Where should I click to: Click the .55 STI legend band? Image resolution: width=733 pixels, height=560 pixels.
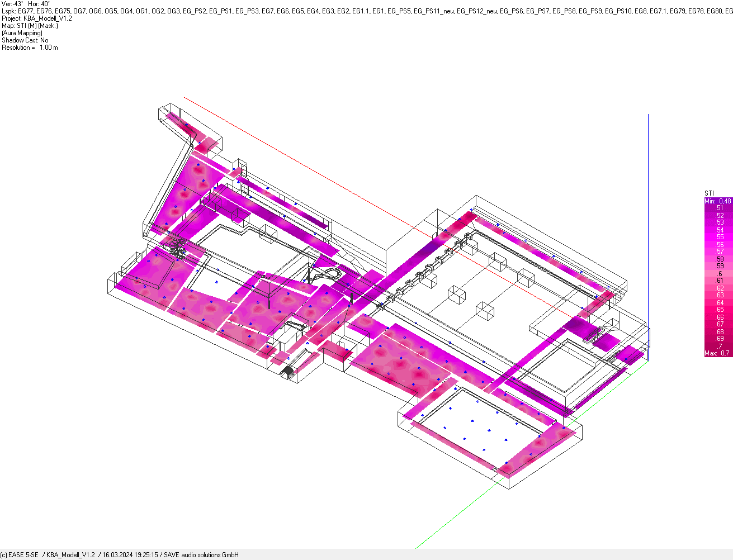tap(718, 237)
